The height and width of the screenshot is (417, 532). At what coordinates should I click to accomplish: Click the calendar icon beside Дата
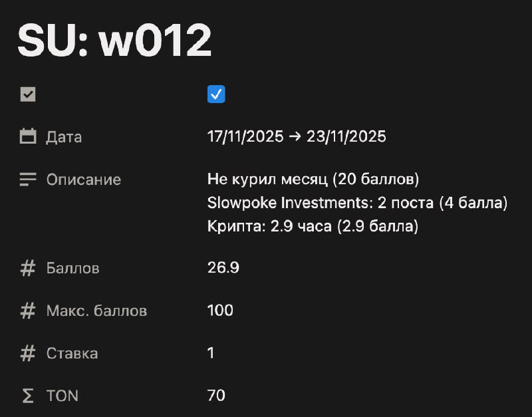point(28,136)
